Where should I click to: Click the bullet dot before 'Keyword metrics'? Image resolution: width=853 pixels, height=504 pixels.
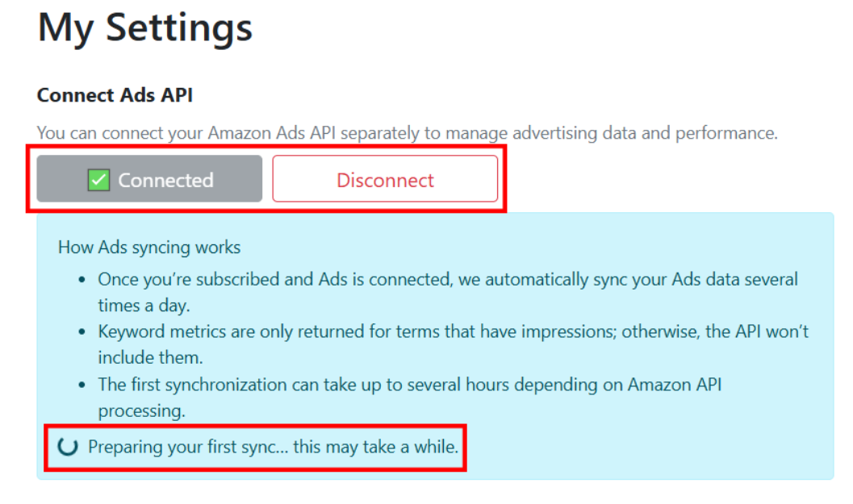point(82,332)
